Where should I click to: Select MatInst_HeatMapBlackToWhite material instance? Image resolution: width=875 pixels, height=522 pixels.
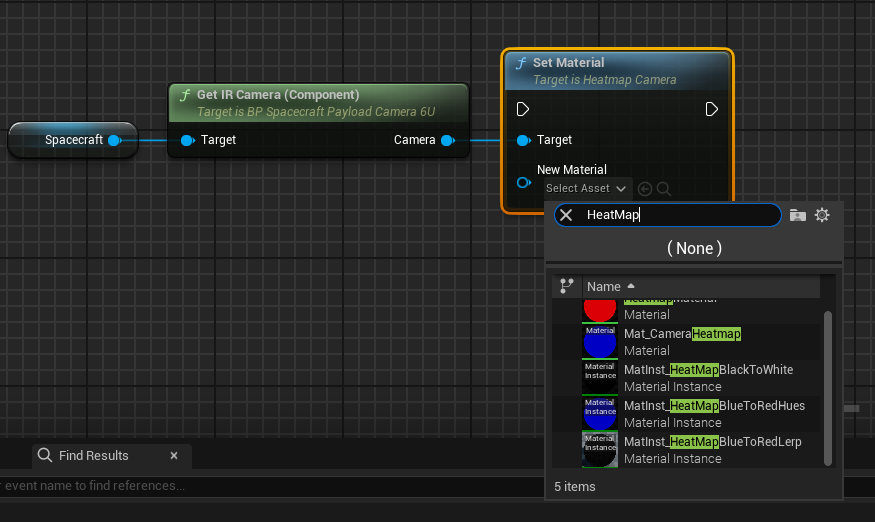point(708,377)
